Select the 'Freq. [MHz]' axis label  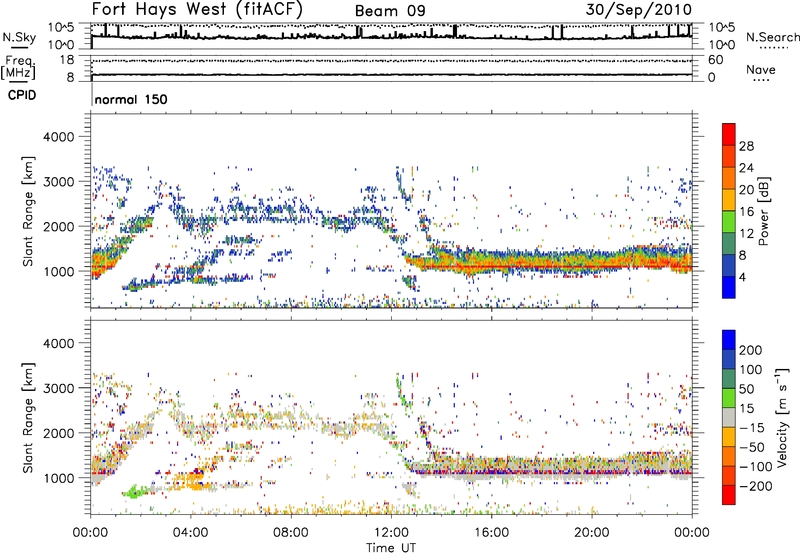pos(18,67)
